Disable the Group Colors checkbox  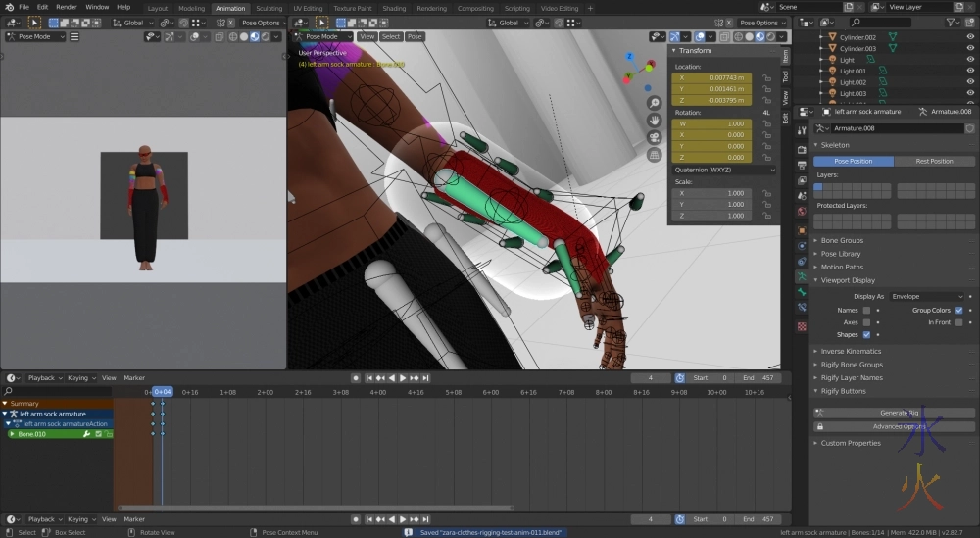(x=958, y=310)
